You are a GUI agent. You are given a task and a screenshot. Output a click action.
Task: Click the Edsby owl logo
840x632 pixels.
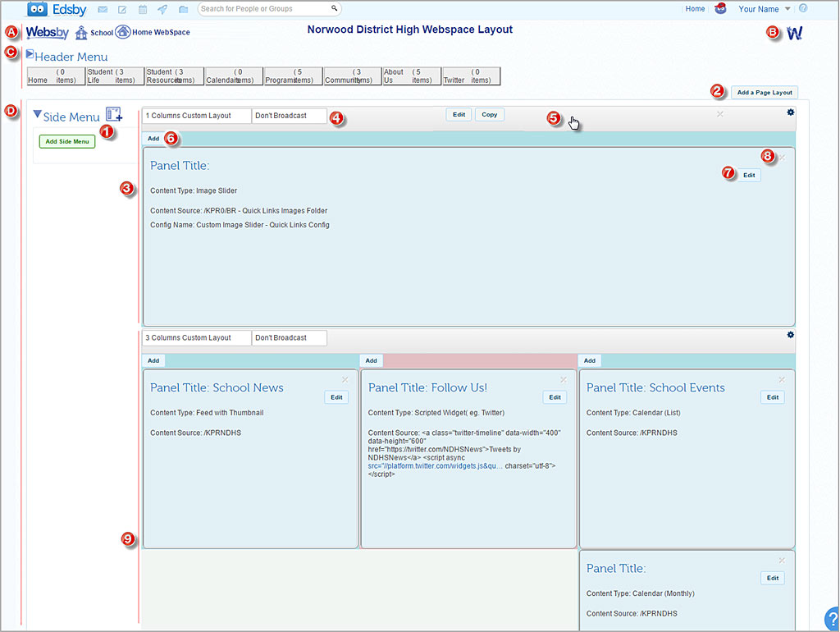37,9
